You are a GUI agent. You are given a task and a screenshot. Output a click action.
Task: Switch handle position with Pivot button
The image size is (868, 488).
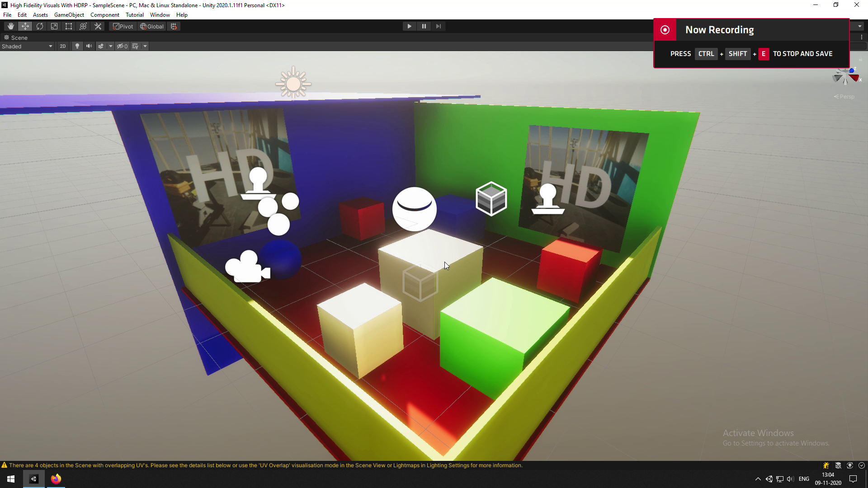coord(123,26)
